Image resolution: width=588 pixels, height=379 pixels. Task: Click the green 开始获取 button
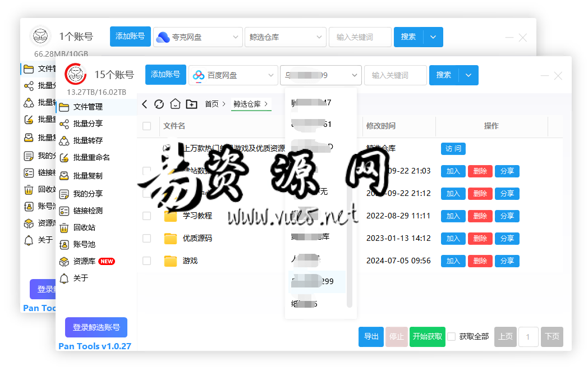428,336
